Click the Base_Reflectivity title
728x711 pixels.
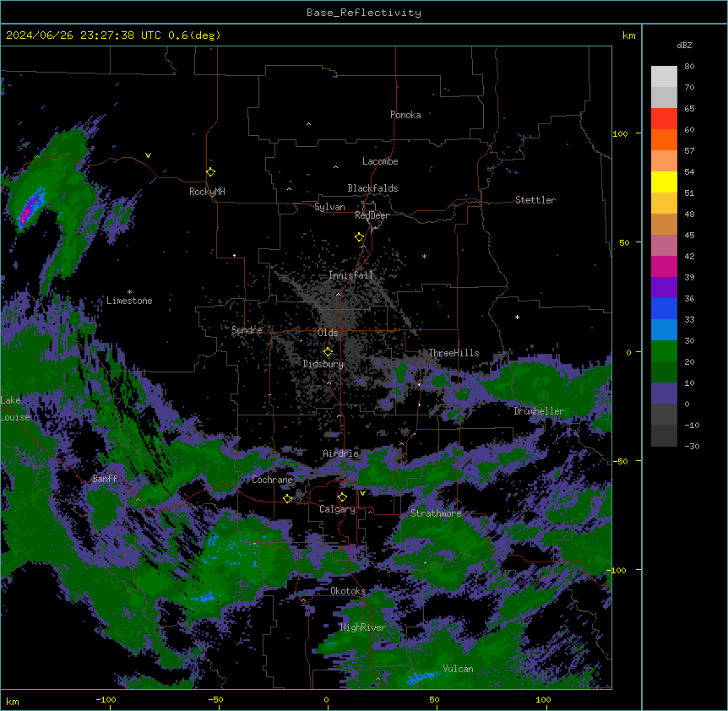point(364,13)
